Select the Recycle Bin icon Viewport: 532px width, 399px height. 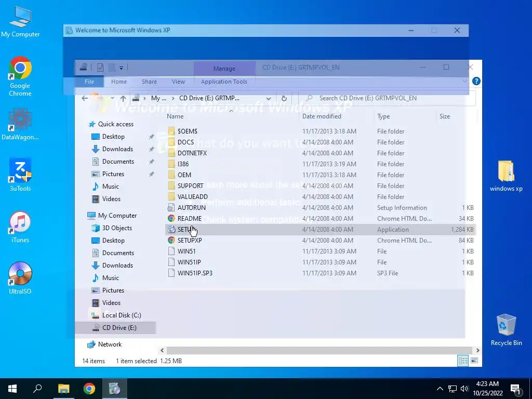point(506,330)
